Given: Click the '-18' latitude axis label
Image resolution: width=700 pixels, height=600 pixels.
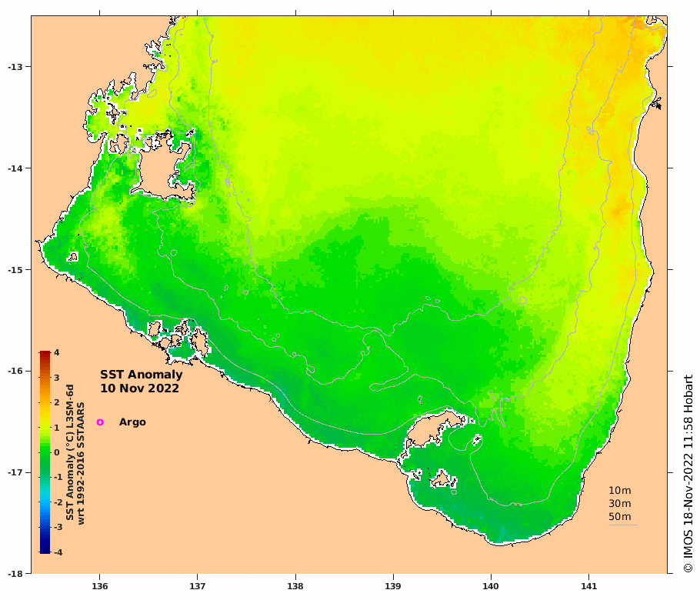Looking at the screenshot, I should coord(15,574).
